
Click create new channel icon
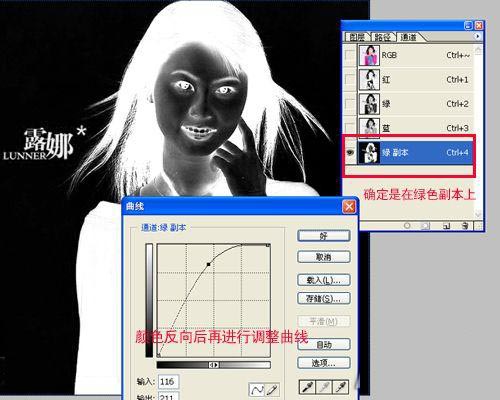(x=447, y=226)
